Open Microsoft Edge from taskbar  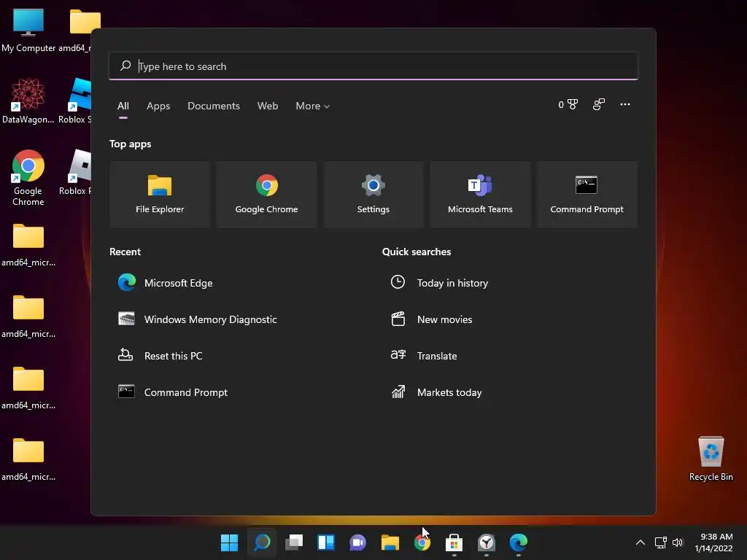(519, 542)
